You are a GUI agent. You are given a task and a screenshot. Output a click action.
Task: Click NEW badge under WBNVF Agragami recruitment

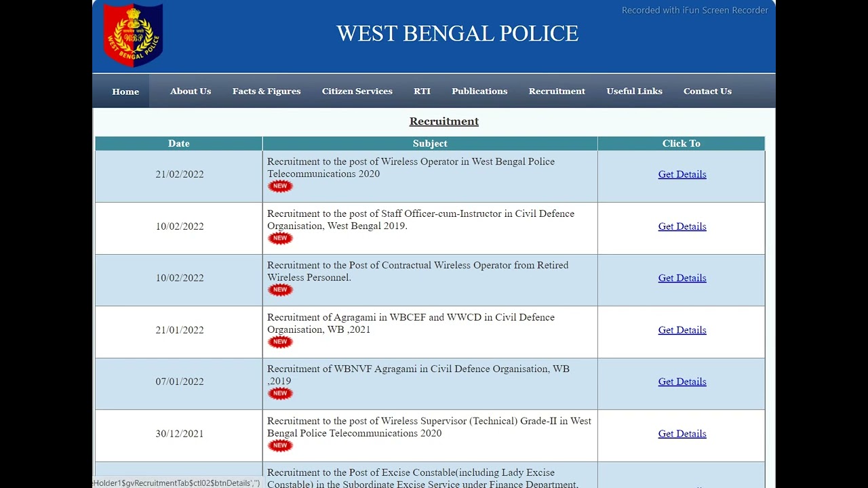coord(280,394)
